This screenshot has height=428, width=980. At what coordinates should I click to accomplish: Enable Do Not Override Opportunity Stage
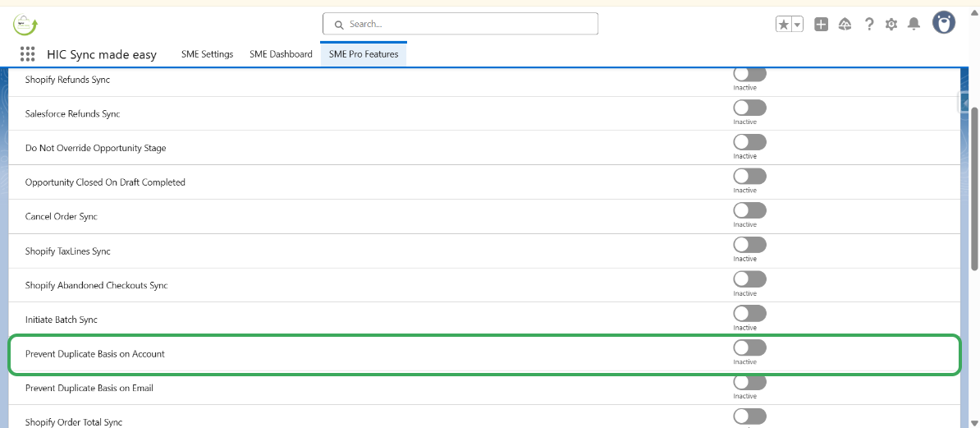[x=749, y=142]
